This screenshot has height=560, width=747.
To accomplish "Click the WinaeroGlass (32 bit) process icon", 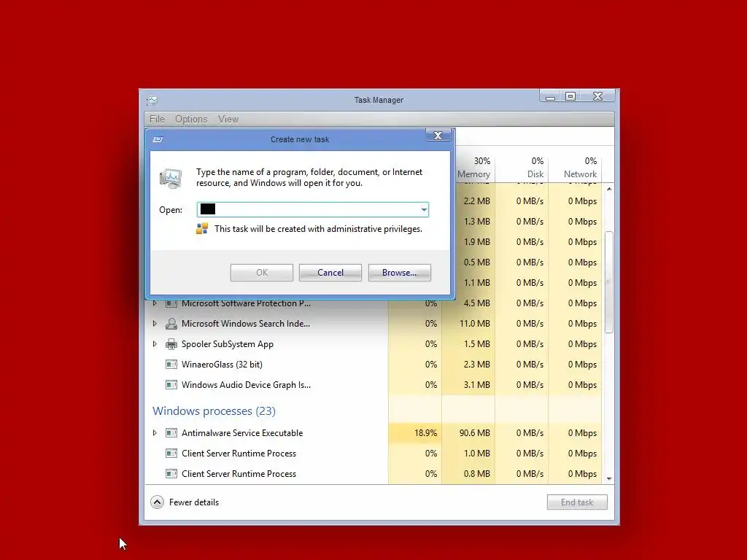I will click(x=171, y=365).
